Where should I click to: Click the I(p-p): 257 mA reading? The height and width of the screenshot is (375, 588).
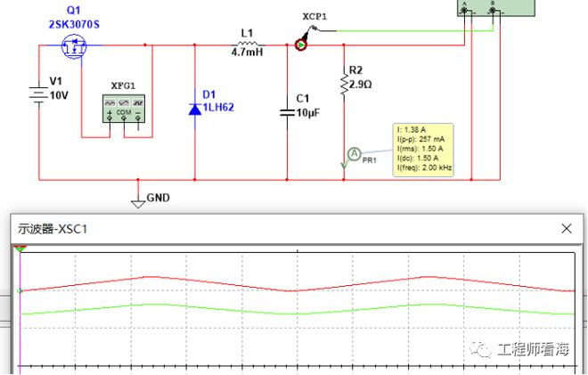coord(421,139)
